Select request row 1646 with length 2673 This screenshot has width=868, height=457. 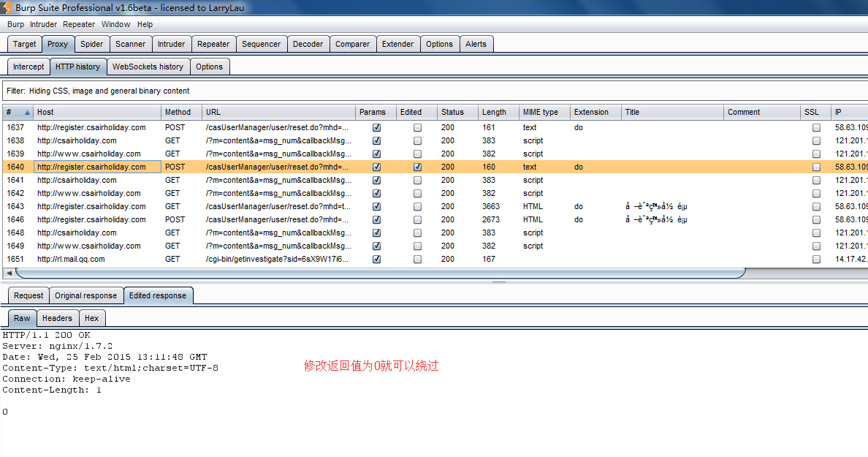pyautogui.click(x=435, y=220)
